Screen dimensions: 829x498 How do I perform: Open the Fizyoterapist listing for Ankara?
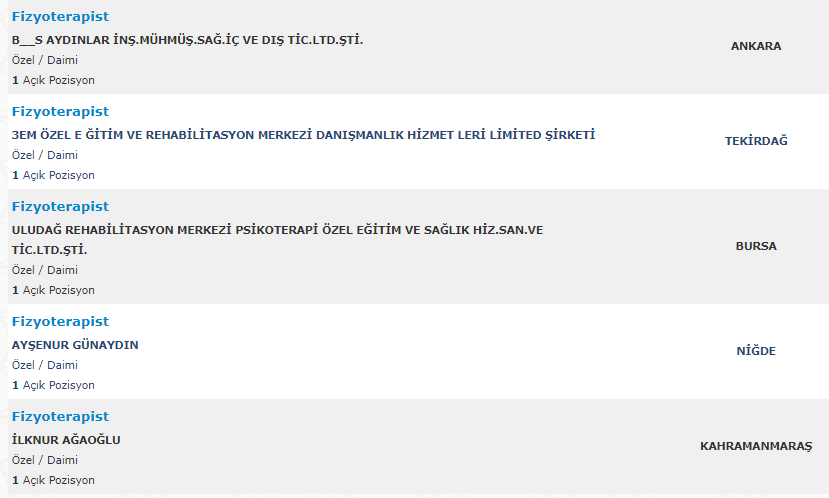60,16
